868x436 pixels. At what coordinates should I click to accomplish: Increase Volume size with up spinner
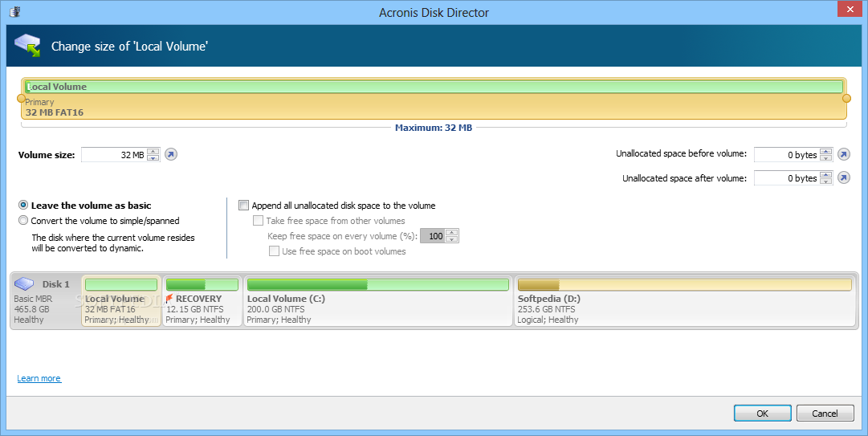[153, 152]
